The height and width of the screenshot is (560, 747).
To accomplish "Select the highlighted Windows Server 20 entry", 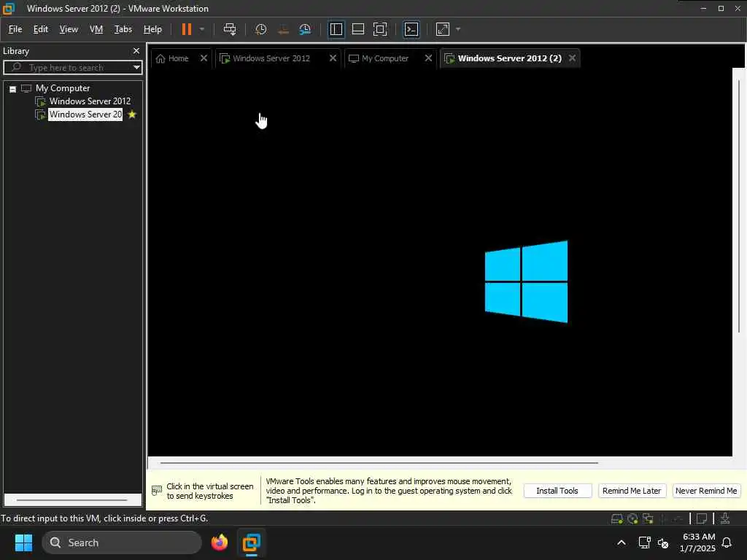I will coord(85,114).
